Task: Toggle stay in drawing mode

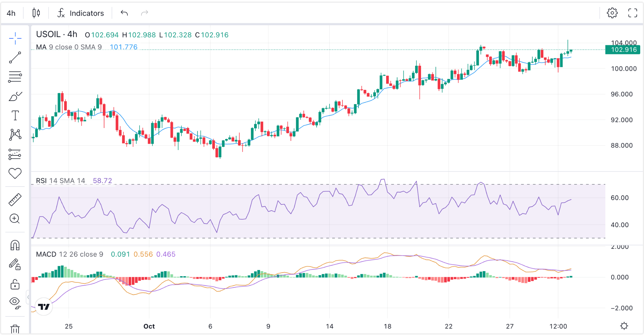Action: (15, 264)
